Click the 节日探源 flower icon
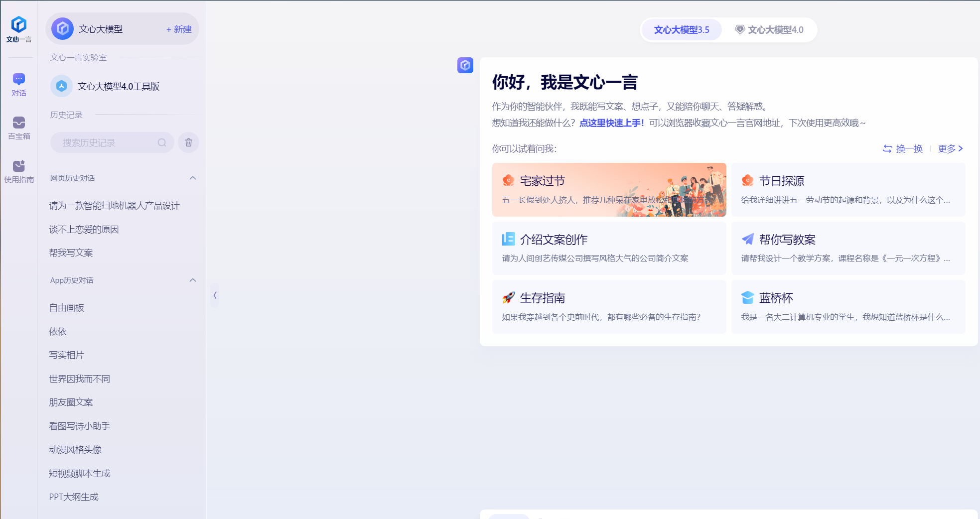This screenshot has width=980, height=519. [x=747, y=180]
